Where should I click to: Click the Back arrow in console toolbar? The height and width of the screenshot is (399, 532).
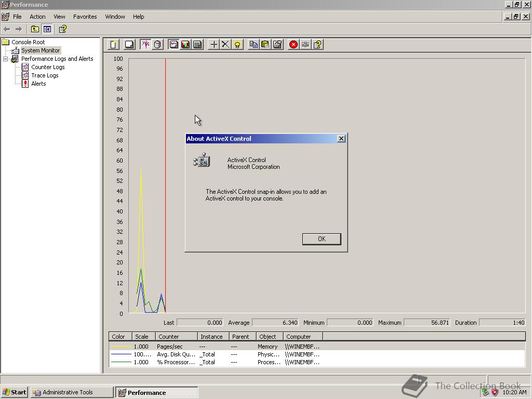[7, 29]
